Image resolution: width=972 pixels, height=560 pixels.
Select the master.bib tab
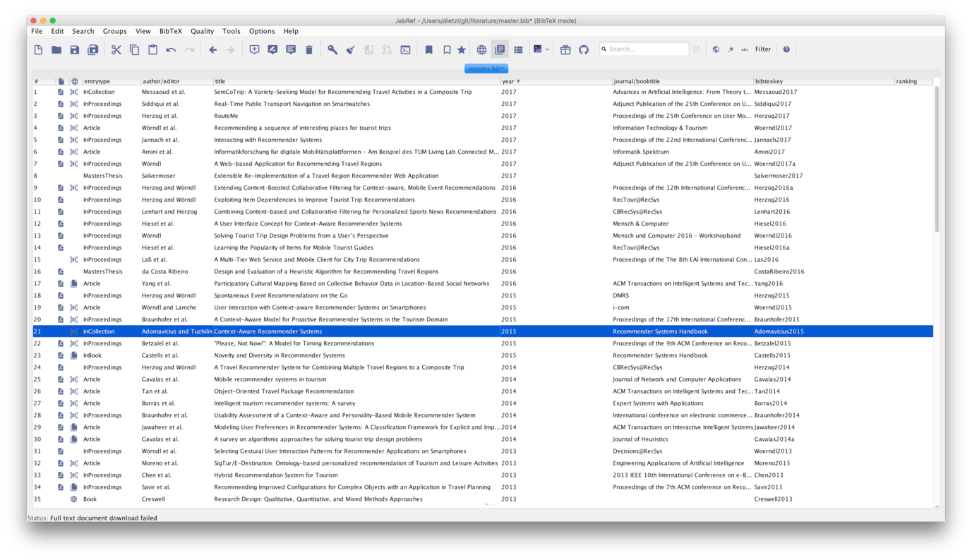coord(486,68)
